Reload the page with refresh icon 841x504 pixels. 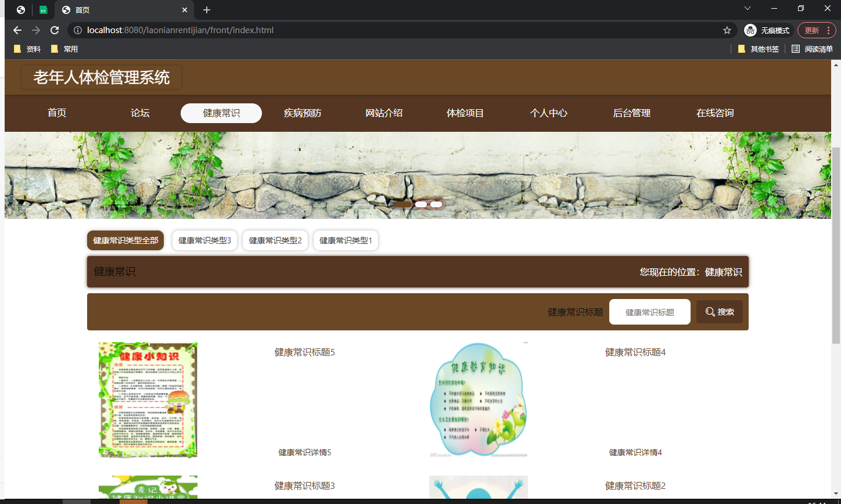click(55, 30)
